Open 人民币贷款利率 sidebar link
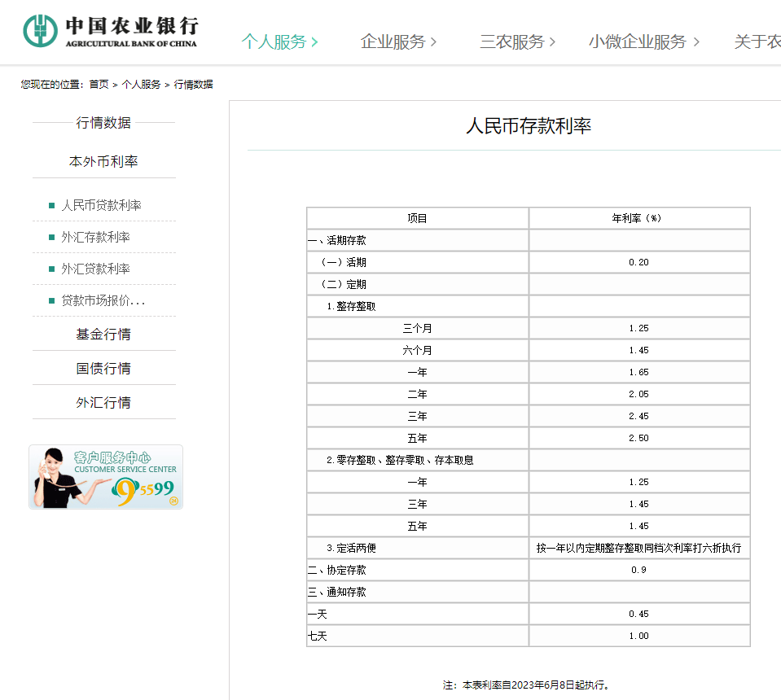This screenshot has height=700, width=781. click(101, 205)
